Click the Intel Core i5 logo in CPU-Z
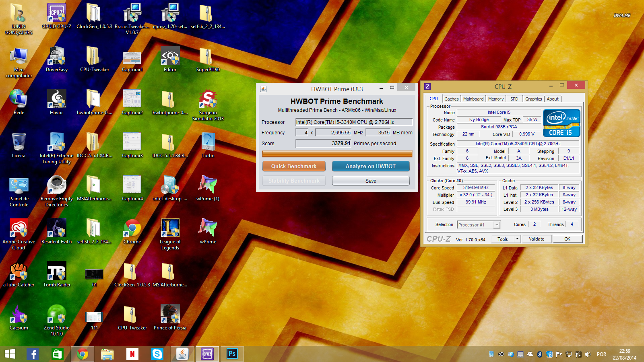 tap(561, 123)
